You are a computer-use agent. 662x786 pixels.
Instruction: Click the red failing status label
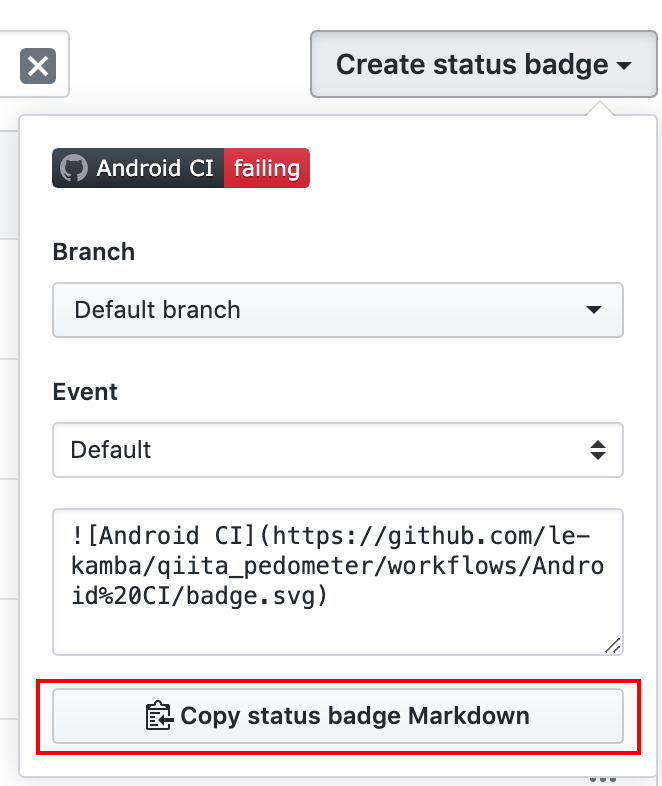coord(267,168)
